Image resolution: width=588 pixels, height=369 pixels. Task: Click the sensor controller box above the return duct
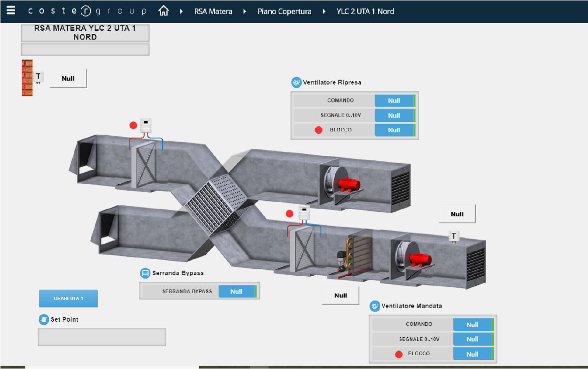coord(145,125)
